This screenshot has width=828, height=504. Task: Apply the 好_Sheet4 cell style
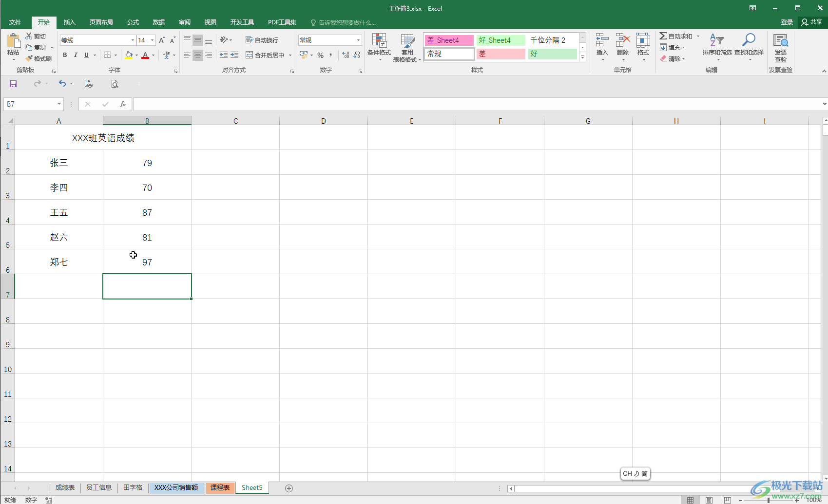click(x=501, y=40)
